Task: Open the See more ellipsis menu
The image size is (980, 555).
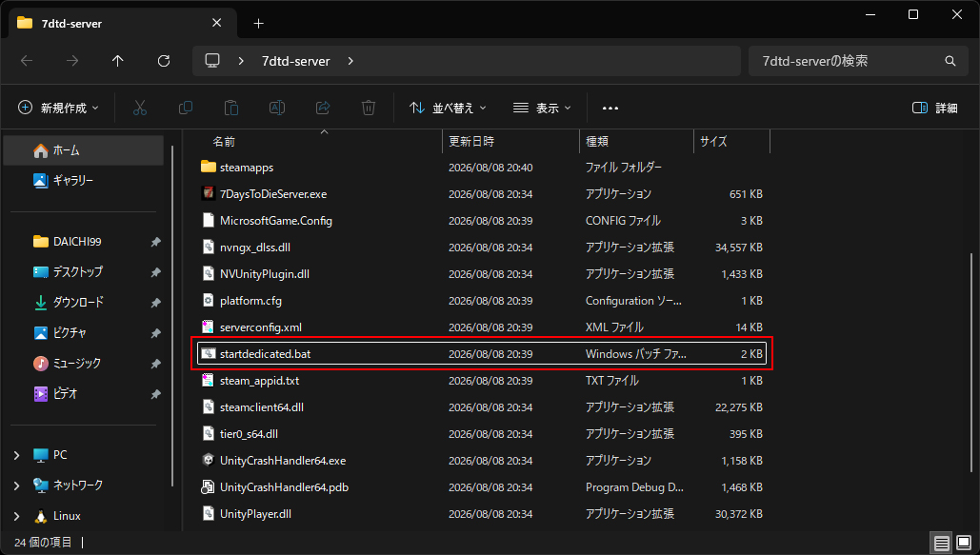Action: (610, 109)
